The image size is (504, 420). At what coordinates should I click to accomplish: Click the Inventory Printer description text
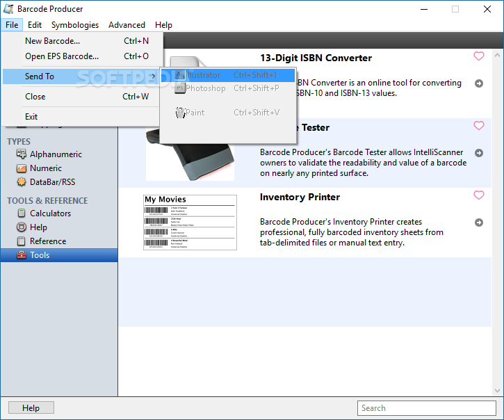coord(352,232)
